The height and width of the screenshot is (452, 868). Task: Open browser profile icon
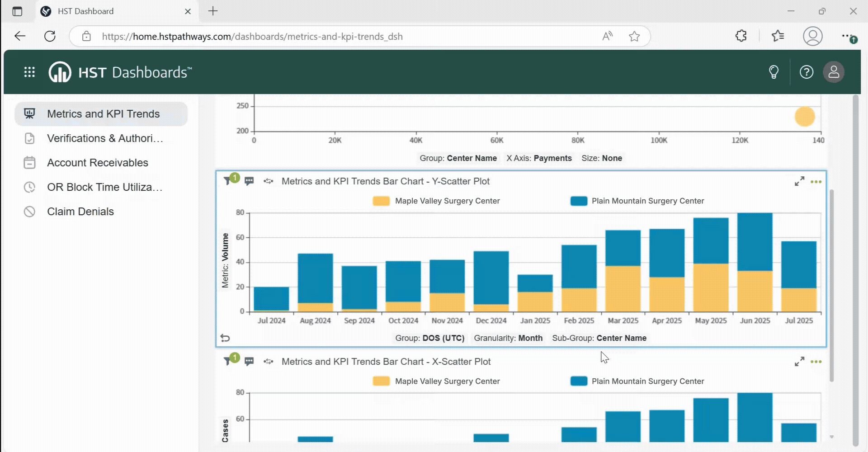click(x=812, y=36)
